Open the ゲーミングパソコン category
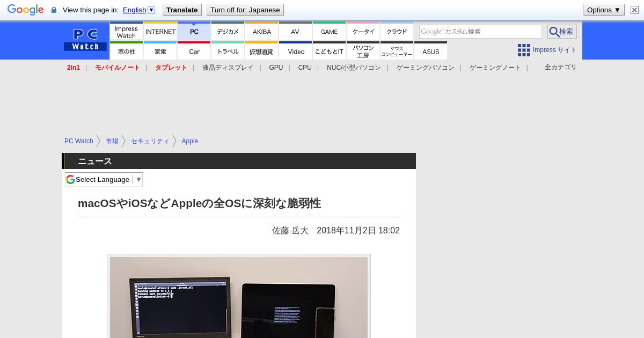This screenshot has width=644, height=338. click(x=425, y=68)
